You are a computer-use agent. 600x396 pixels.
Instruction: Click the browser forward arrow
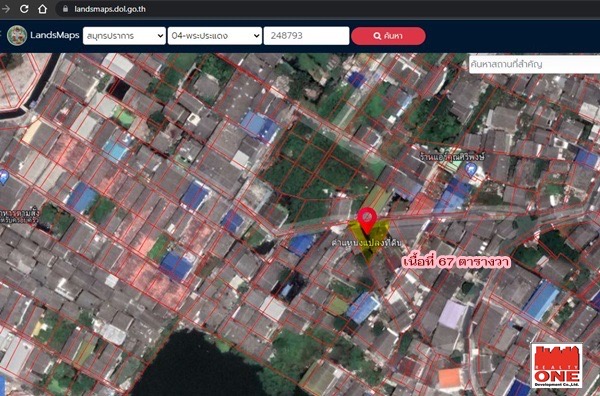tap(5, 9)
